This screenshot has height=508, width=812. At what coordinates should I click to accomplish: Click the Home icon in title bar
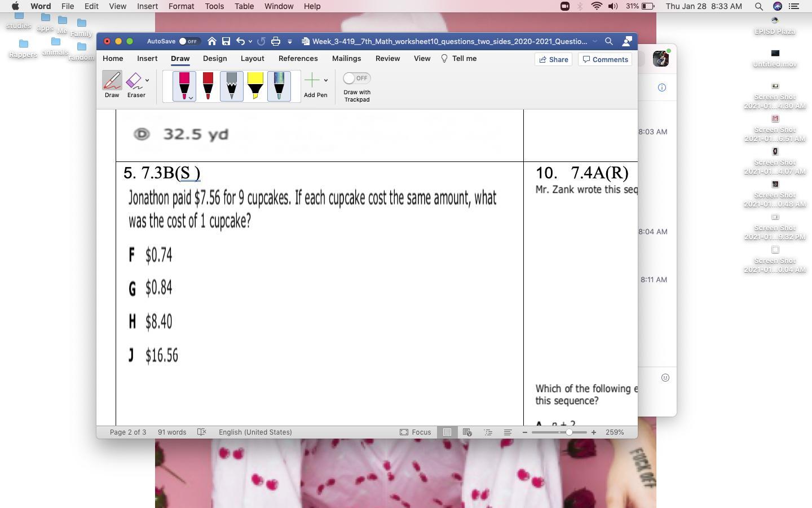click(x=212, y=41)
